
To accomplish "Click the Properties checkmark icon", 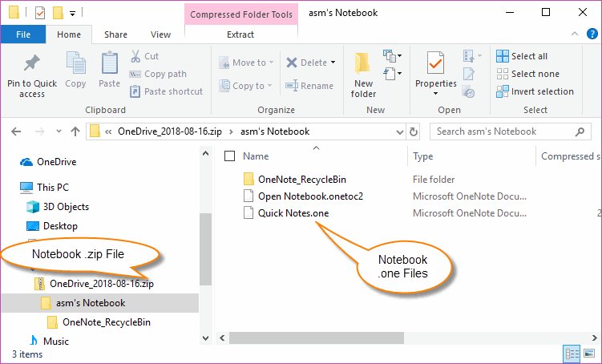I will (x=435, y=63).
